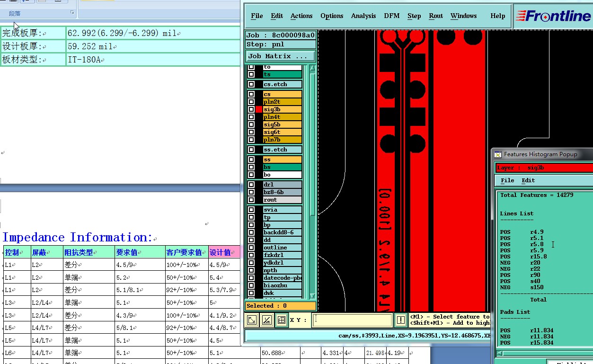
Task: Click the X Y coordinate input field
Action: pyautogui.click(x=353, y=320)
